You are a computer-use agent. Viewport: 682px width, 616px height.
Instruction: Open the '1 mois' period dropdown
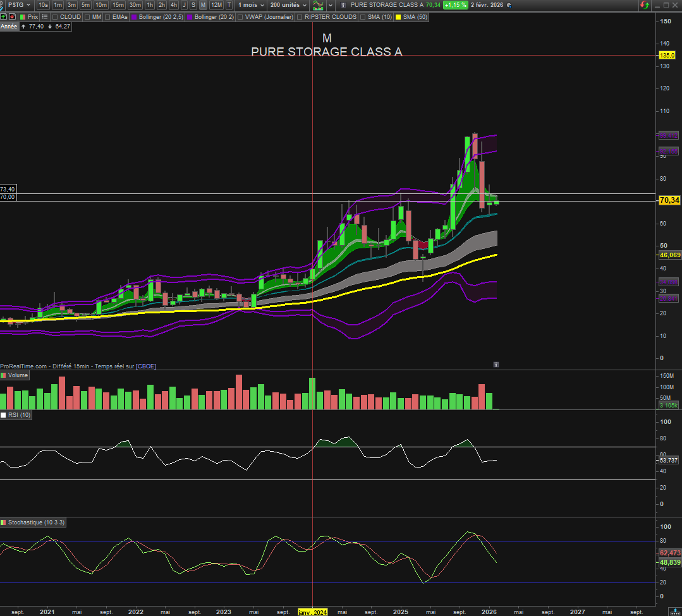click(251, 5)
